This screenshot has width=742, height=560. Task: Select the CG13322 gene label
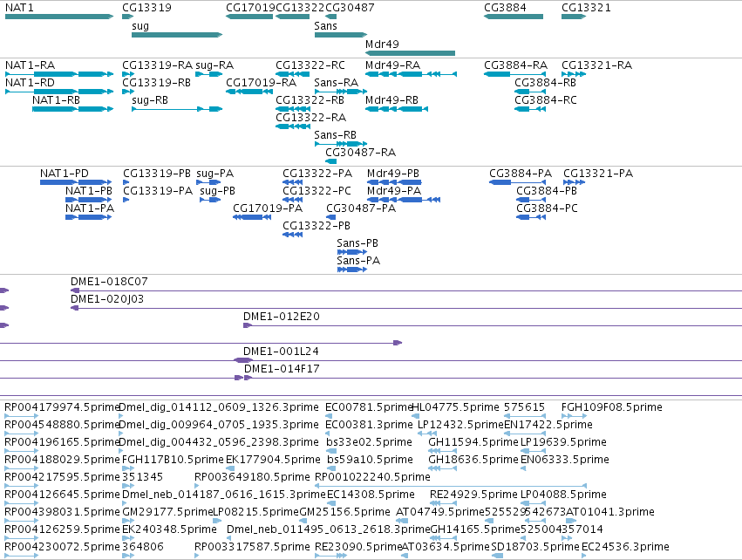(300, 8)
